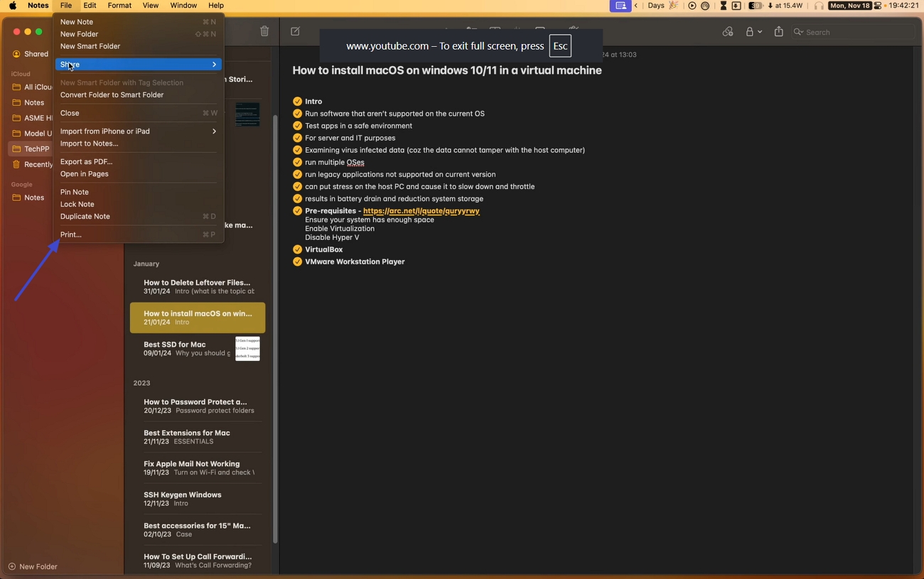Open 'How to Password Protect' note
The height and width of the screenshot is (579, 924).
tap(198, 406)
